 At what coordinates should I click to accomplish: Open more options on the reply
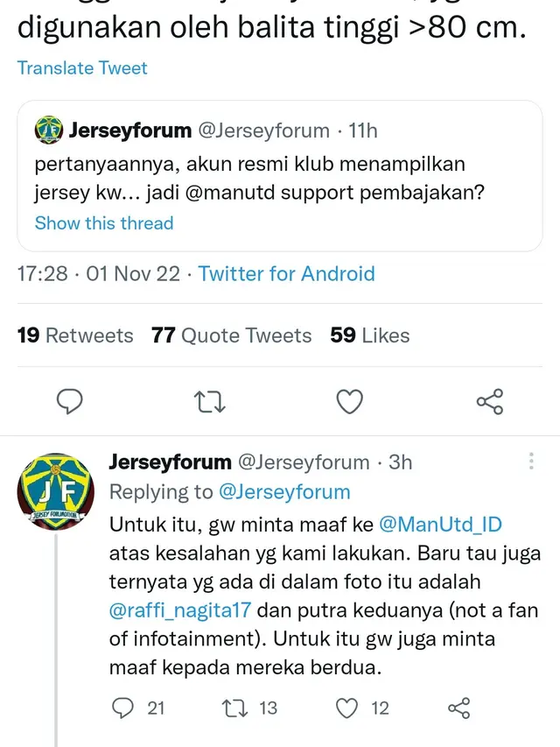[529, 459]
